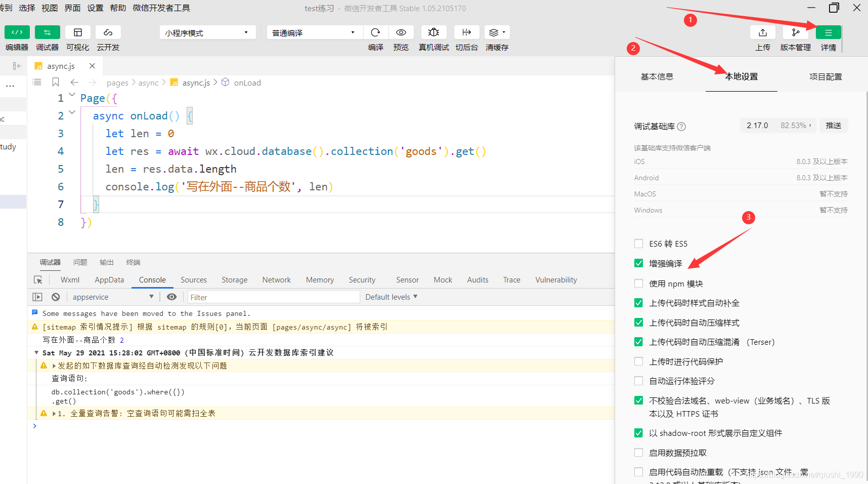Image resolution: width=868 pixels, height=484 pixels.
Task: Open the clear cache layers icon
Action: (x=497, y=32)
